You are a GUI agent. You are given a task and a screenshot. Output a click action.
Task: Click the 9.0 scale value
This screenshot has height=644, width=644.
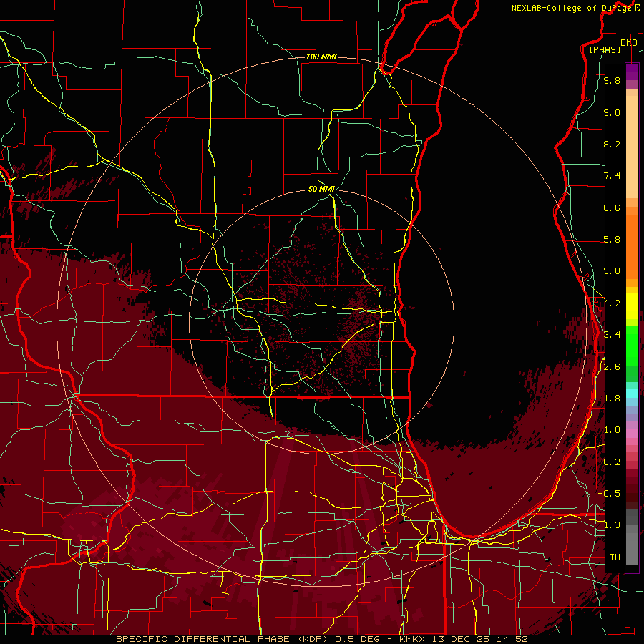[x=612, y=113]
